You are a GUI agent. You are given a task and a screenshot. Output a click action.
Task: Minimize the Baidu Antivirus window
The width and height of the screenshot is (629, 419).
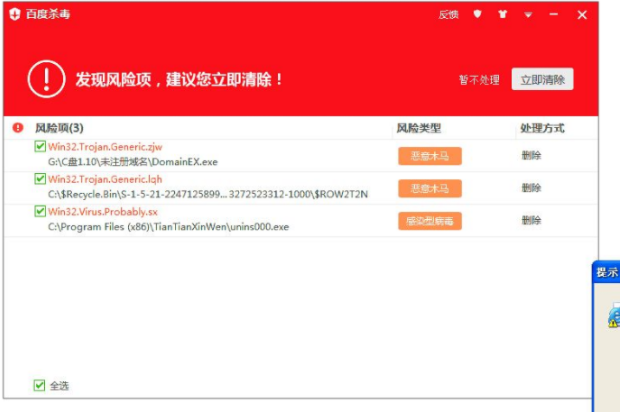click(x=555, y=15)
